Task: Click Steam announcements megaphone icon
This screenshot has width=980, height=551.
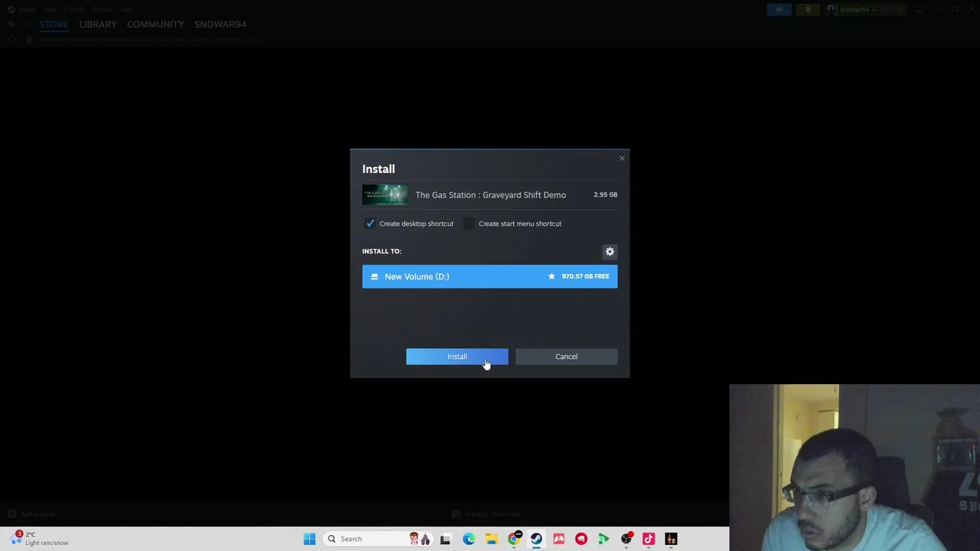Action: tap(779, 9)
